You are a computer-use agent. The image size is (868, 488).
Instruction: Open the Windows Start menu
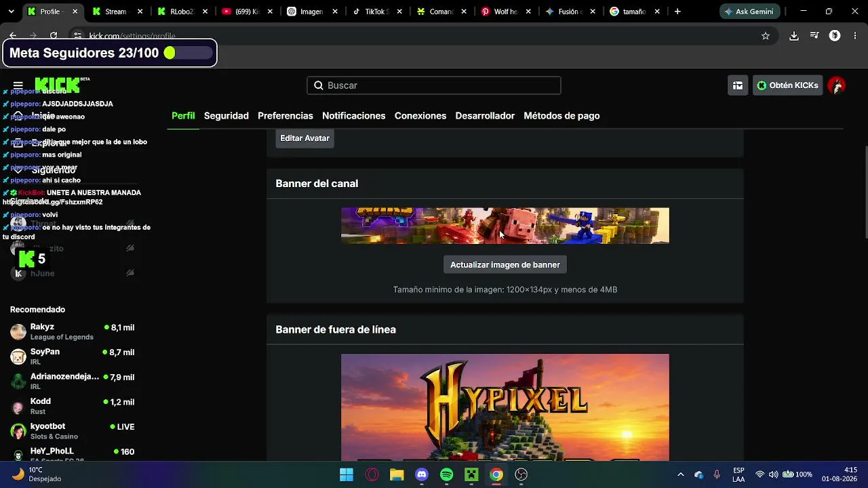click(x=347, y=474)
